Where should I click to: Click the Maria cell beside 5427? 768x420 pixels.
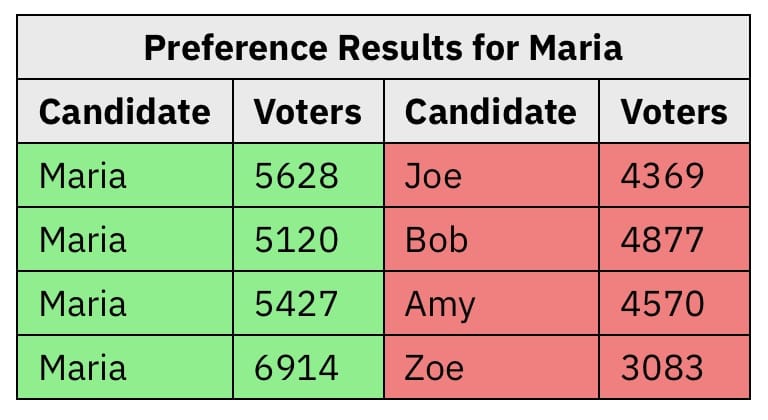[x=125, y=304]
